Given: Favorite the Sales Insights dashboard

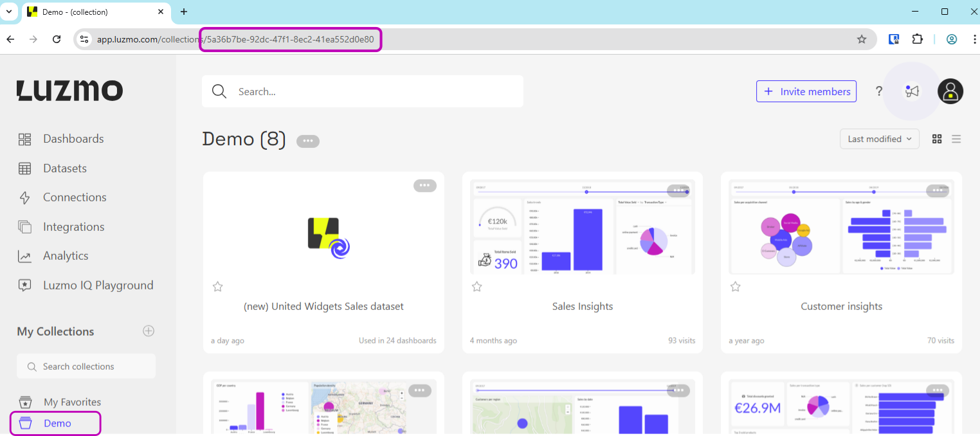Looking at the screenshot, I should click(x=476, y=287).
